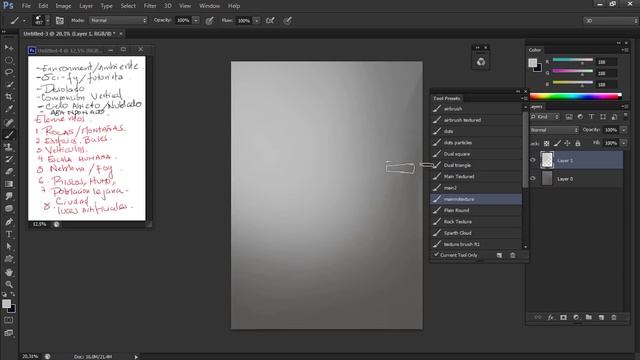The image size is (640, 360).
Task: Switch to Untitled-3 document tab
Action: pyautogui.click(x=69, y=34)
